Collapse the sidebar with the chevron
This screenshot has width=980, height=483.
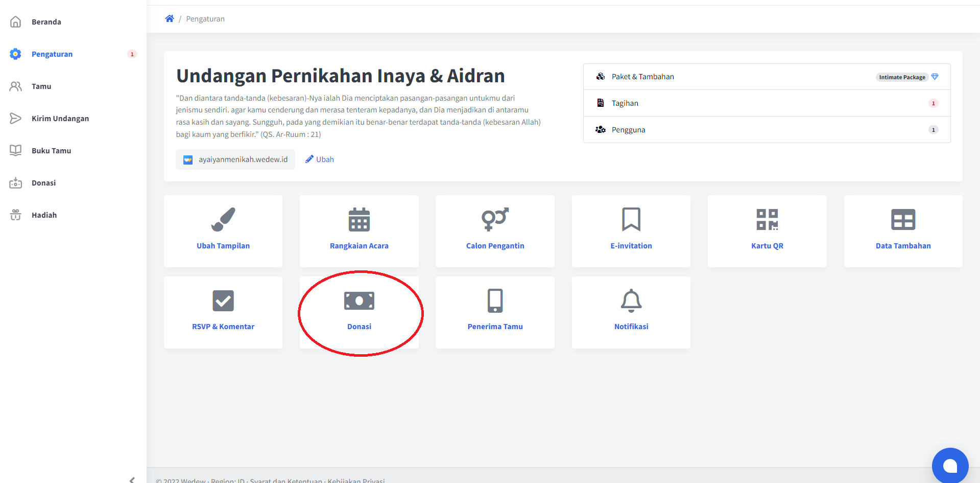coord(132,479)
